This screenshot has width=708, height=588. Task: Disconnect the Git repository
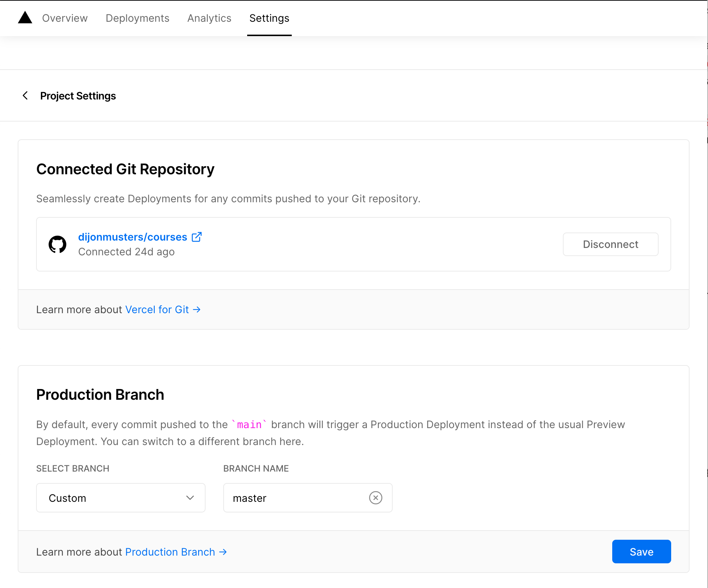click(610, 244)
